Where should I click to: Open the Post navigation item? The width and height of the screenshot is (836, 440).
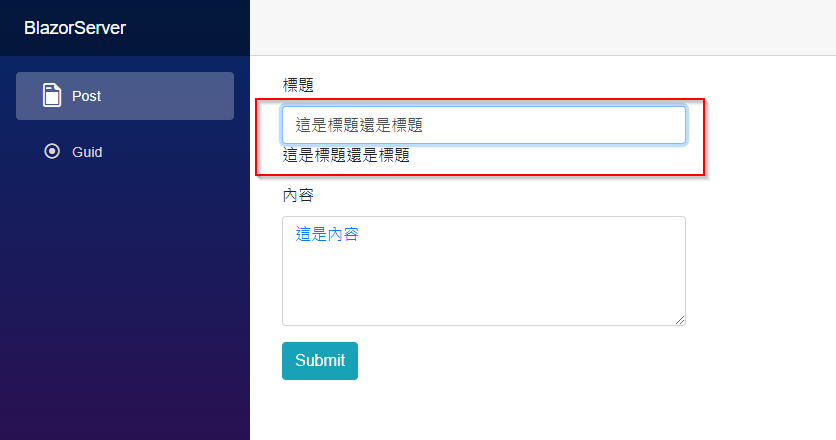[125, 96]
